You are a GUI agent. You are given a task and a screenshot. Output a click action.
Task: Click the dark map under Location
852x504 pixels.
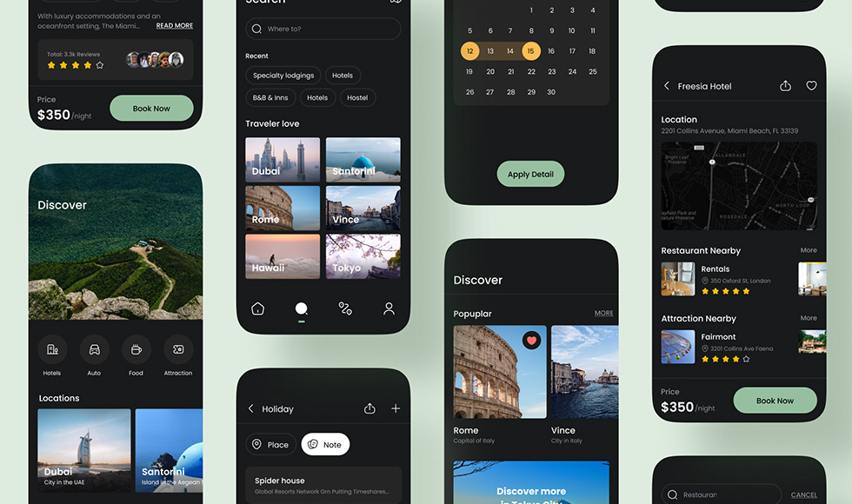(x=739, y=186)
